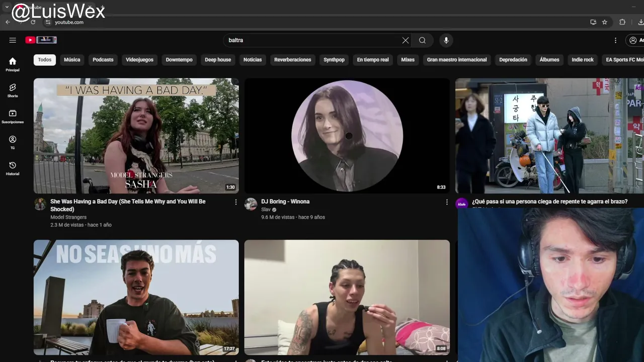Select the Reverberaciones filter chip
This screenshot has width=644, height=362.
293,60
